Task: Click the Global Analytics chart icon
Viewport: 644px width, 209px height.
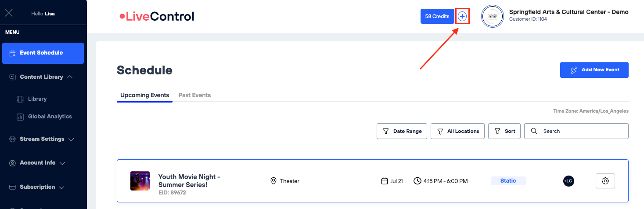Action: (x=20, y=117)
